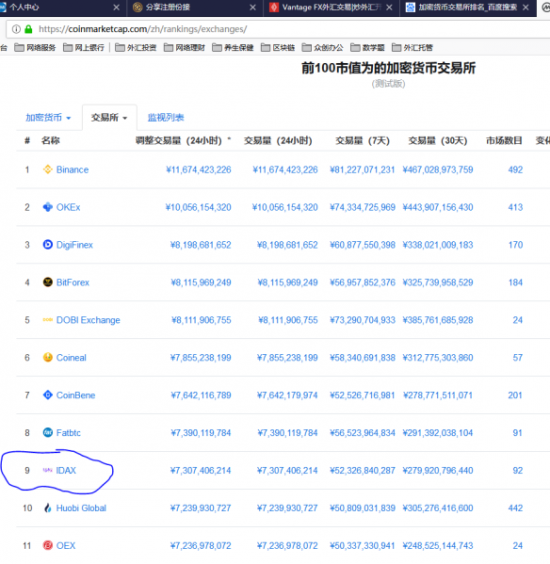This screenshot has width=550, height=564.
Task: Open the CoinBene exchange link
Action: point(76,395)
